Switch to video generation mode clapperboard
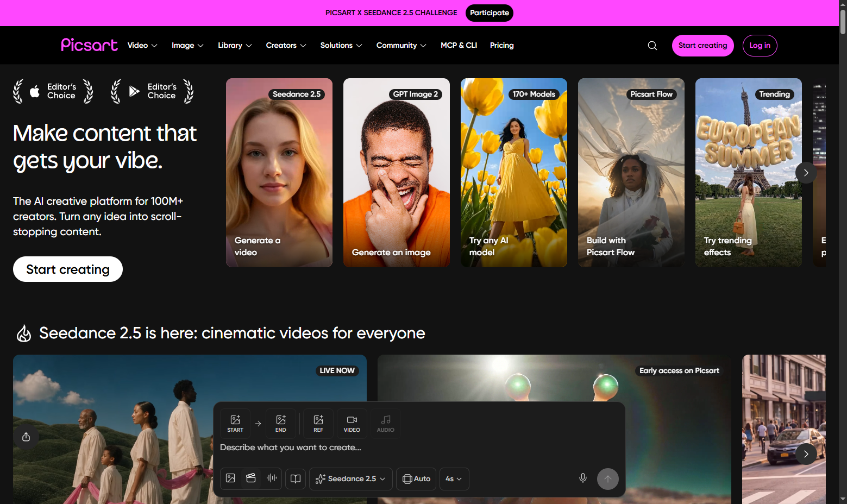The height and width of the screenshot is (504, 847). (x=251, y=478)
